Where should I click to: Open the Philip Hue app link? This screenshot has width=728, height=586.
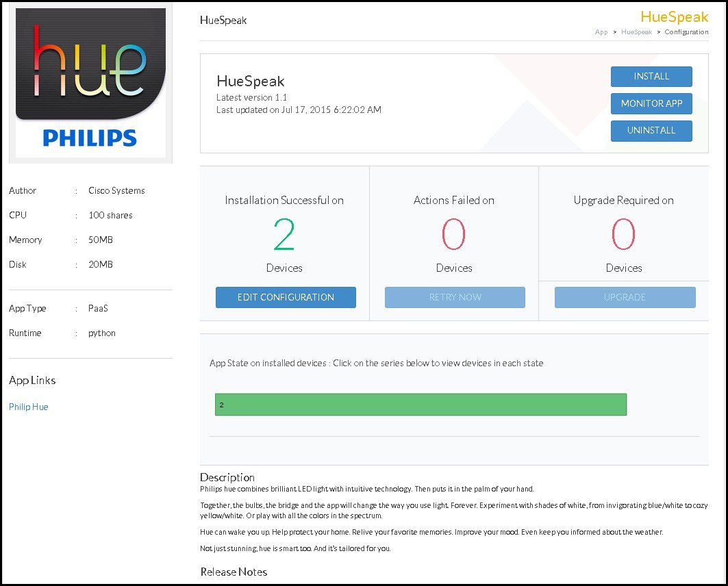click(x=28, y=407)
